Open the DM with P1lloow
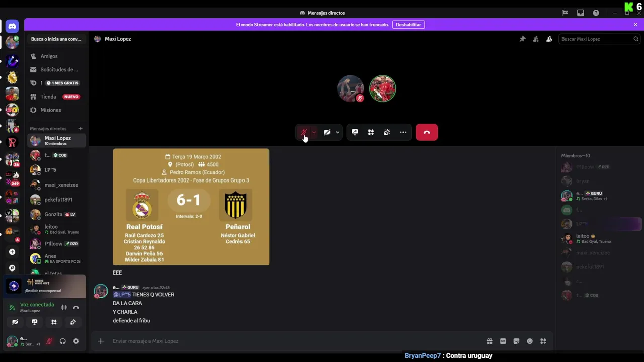Image resolution: width=644 pixels, height=362 pixels. (56, 244)
